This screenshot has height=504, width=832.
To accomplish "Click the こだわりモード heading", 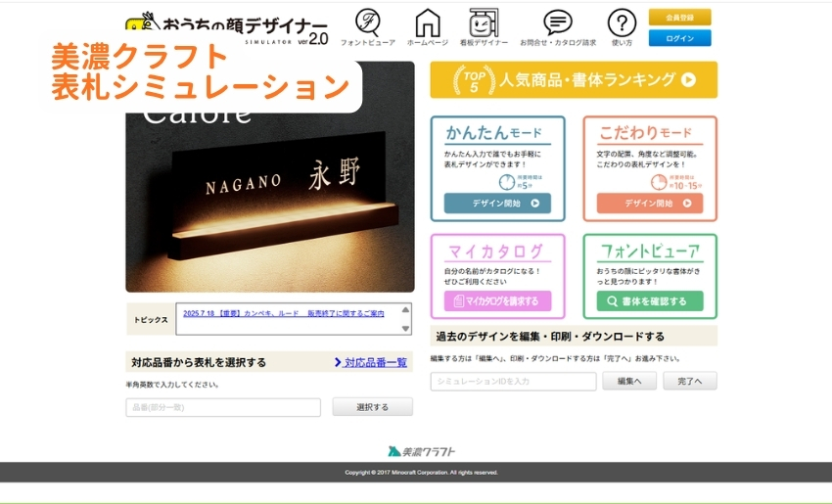I will (646, 133).
